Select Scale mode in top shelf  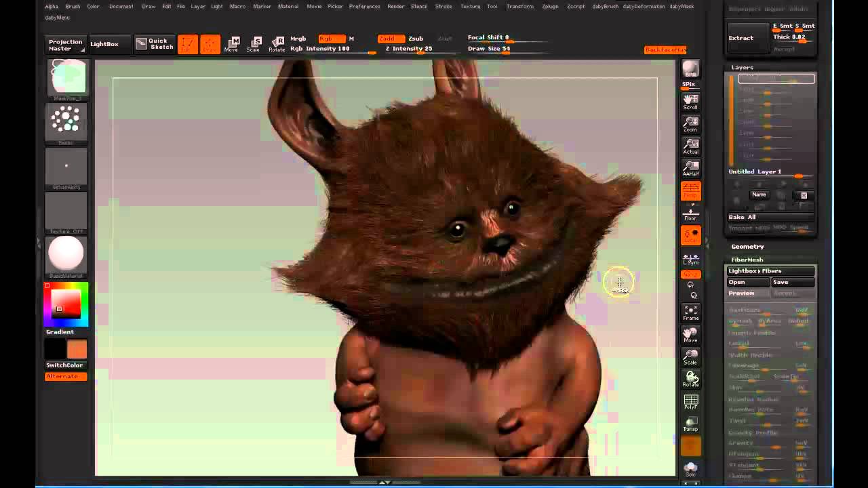click(x=254, y=44)
